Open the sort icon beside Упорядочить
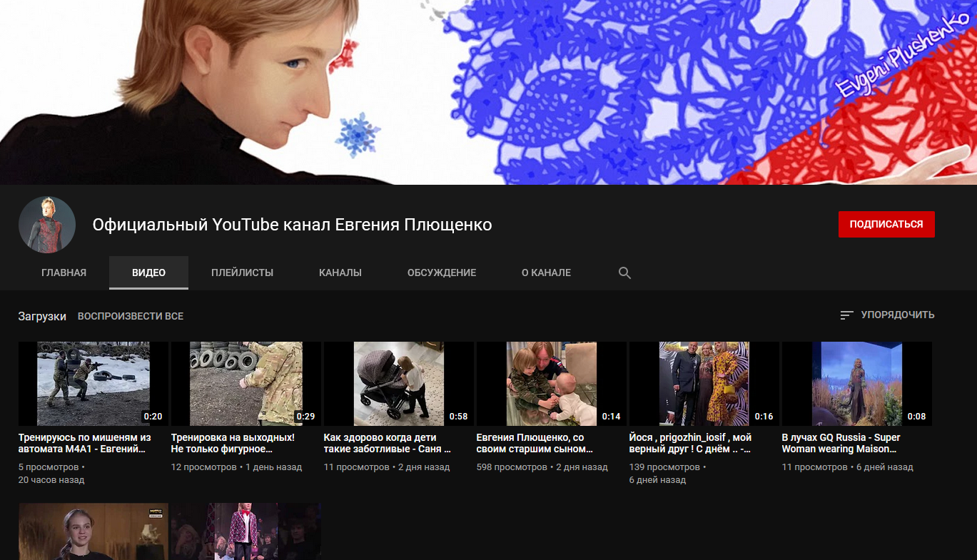The width and height of the screenshot is (977, 560). (846, 315)
